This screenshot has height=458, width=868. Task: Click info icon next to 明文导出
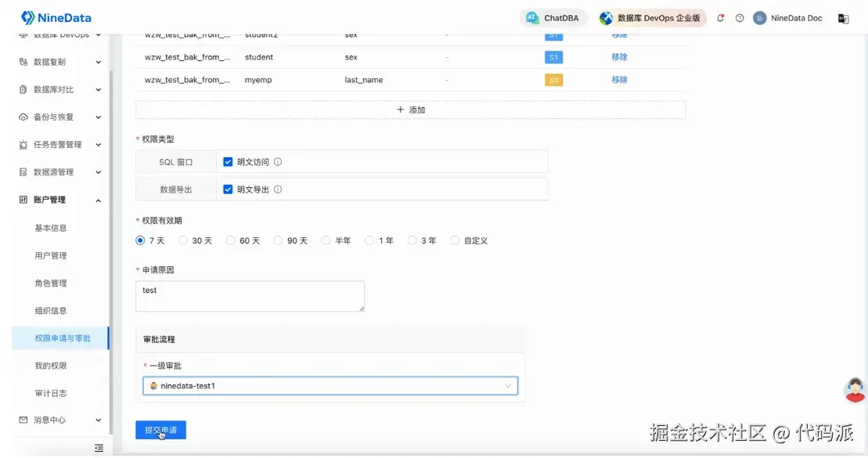(278, 189)
